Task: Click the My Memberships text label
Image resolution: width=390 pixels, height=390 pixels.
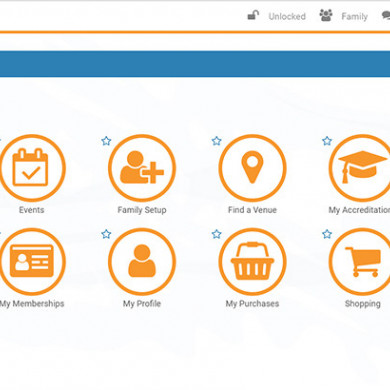Action: pyautogui.click(x=32, y=304)
